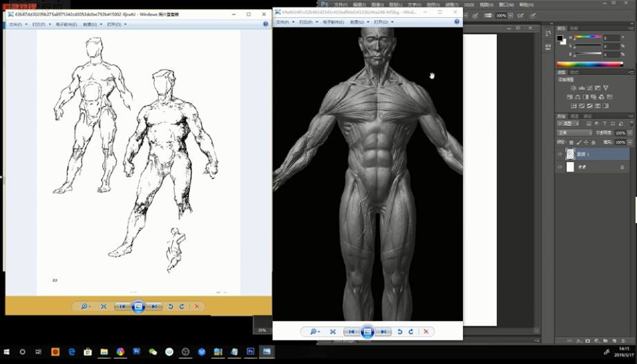This screenshot has height=364, width=637.
Task: Open the opacity slider arrow in Layers panel
Action: 630,133
